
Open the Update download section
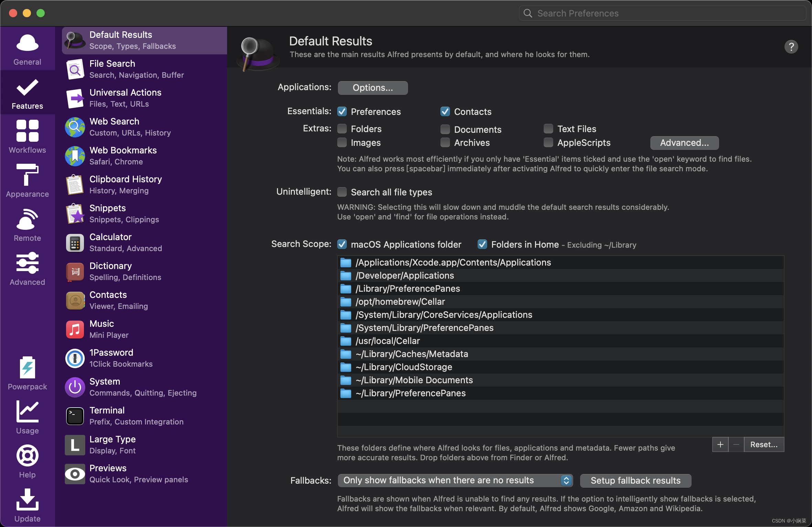[x=27, y=505]
